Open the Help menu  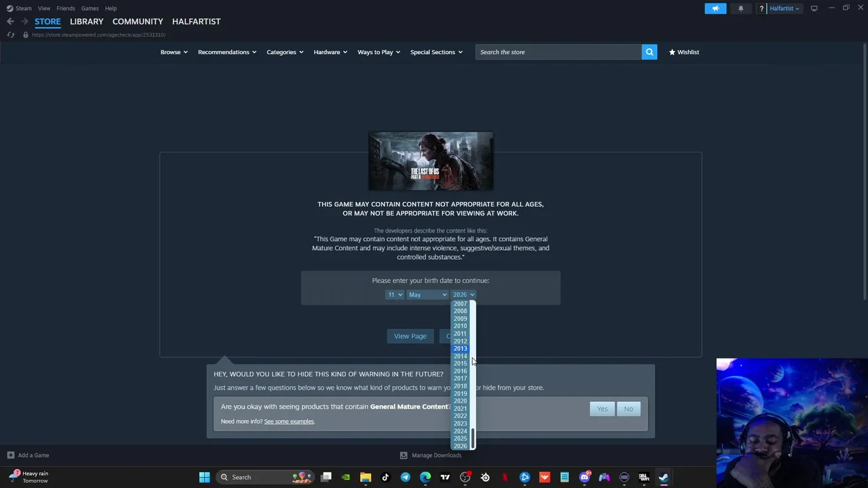(111, 8)
